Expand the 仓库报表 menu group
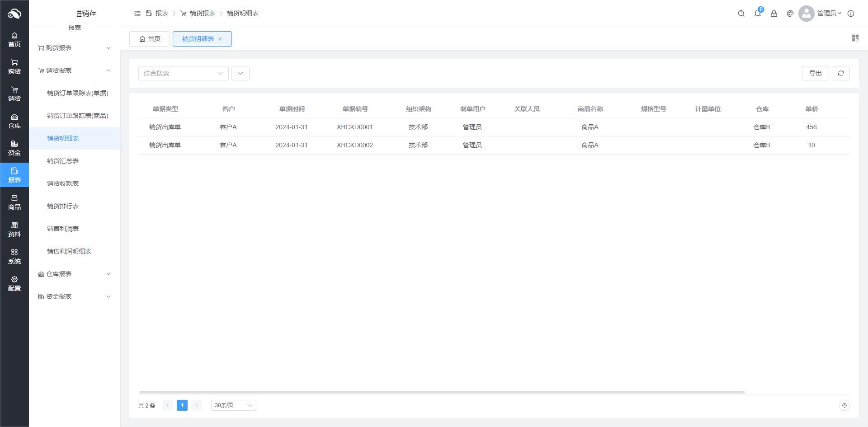The width and height of the screenshot is (868, 427). click(x=75, y=274)
